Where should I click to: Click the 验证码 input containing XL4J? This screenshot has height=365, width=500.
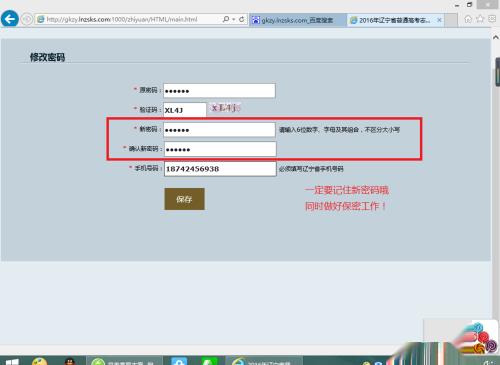[x=185, y=110]
